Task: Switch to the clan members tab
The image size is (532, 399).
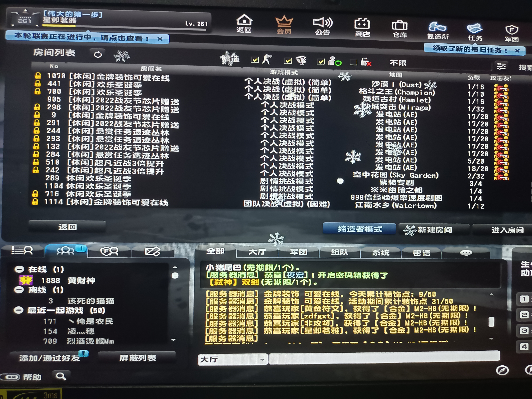Action: point(109,252)
